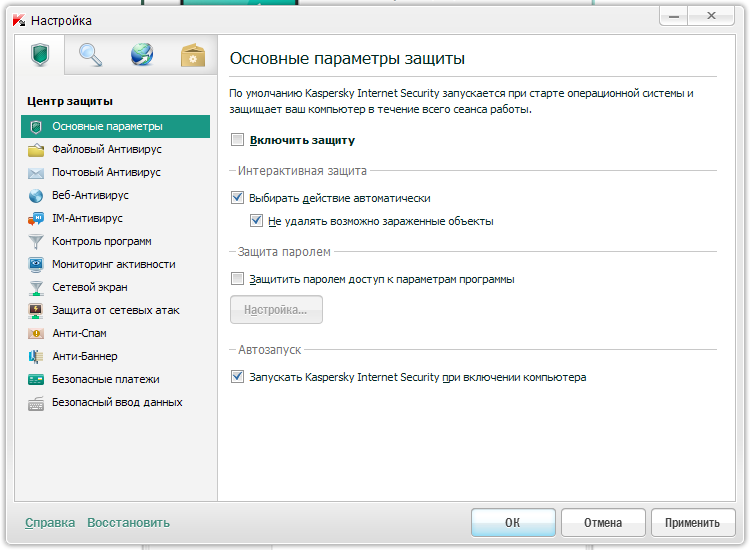Toggle Не удалять возможно зараженные объекты
Screen dimensions: 750x550
click(256, 220)
